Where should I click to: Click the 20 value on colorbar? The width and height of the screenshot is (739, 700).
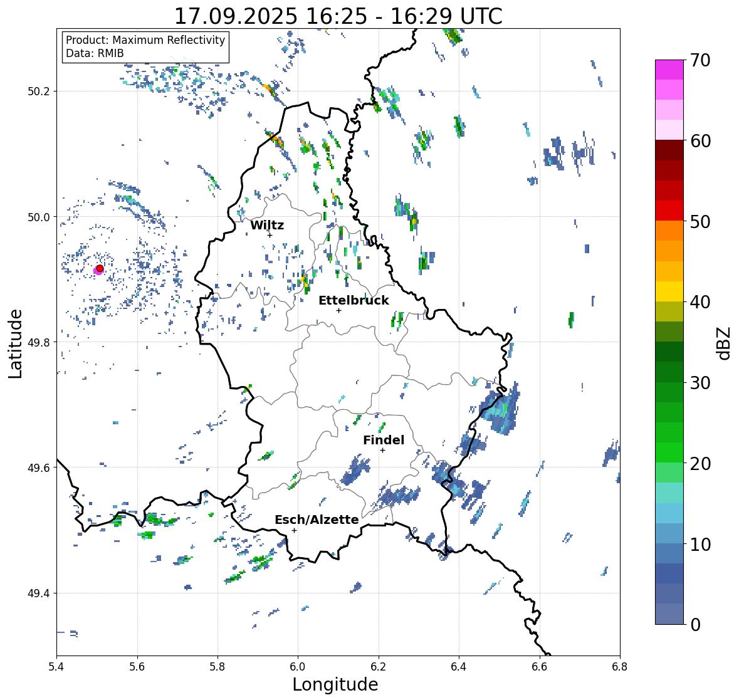pos(700,463)
